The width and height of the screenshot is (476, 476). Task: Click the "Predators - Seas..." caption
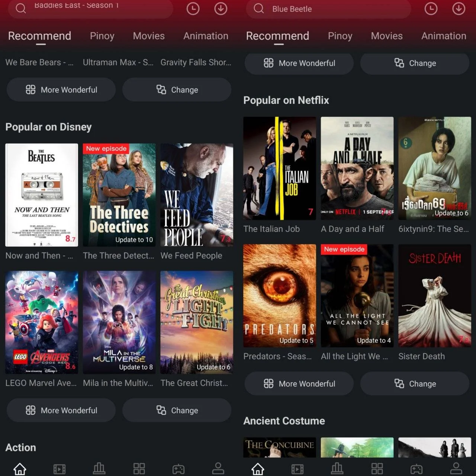point(277,356)
